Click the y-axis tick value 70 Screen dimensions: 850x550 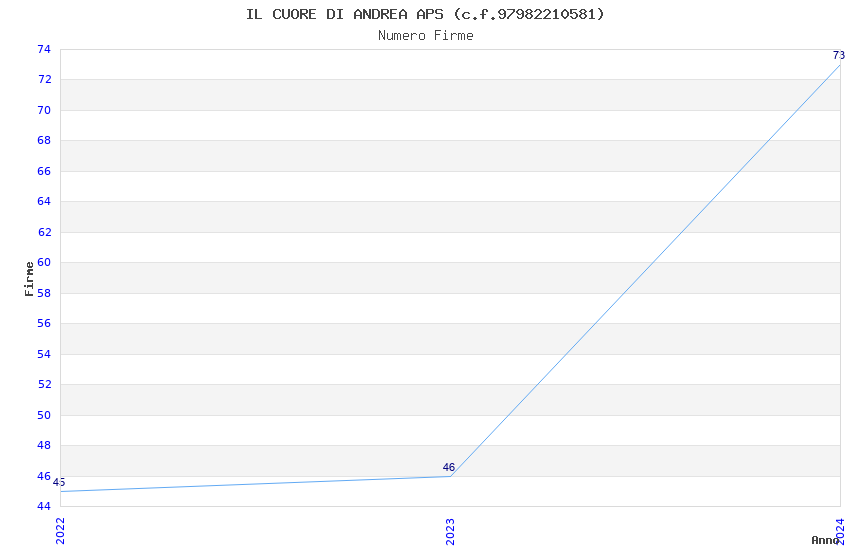click(44, 110)
